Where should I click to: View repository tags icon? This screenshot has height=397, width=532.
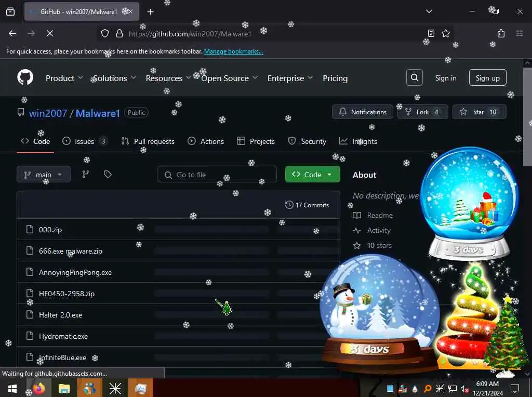click(x=108, y=174)
